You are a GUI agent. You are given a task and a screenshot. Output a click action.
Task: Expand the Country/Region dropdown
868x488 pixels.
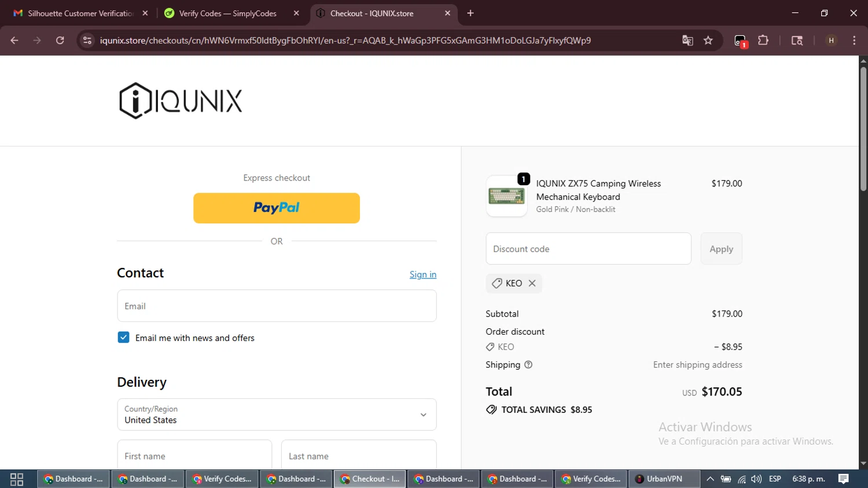(x=277, y=414)
